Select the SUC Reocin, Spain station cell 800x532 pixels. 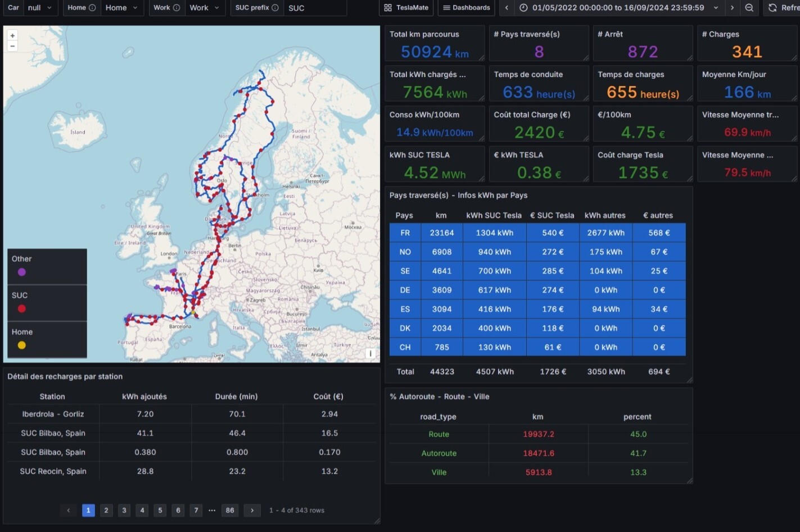53,471
